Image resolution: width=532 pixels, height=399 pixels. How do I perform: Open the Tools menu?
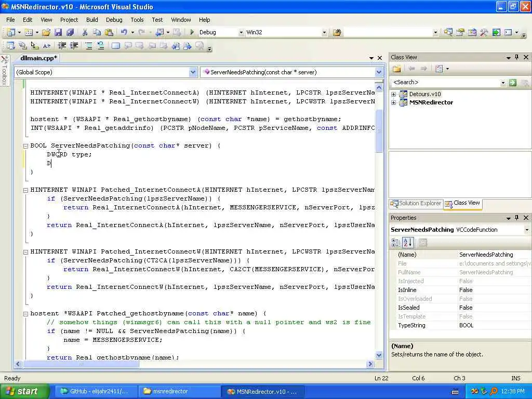coord(137,20)
